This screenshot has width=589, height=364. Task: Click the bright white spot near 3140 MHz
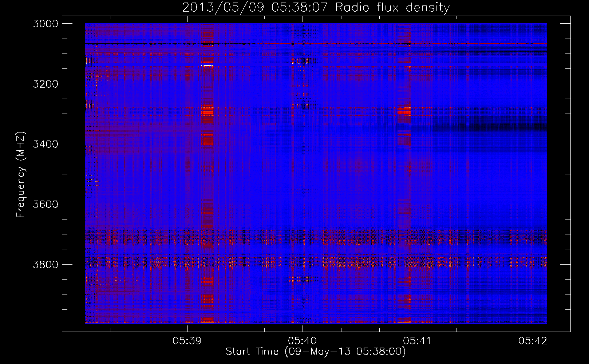[x=207, y=66]
